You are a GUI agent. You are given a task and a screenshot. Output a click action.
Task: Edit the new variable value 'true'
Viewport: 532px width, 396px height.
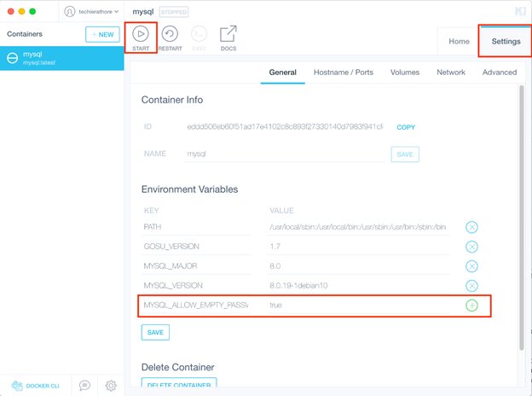358,306
